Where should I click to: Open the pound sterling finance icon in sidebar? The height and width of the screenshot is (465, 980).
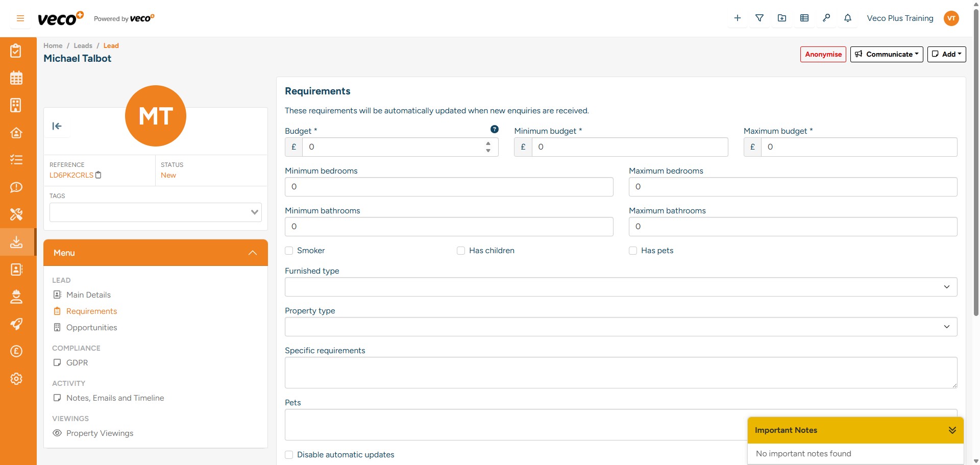16,351
